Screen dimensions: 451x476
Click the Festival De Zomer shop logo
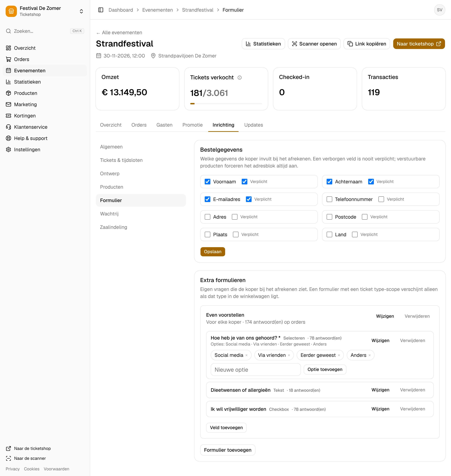point(11,11)
